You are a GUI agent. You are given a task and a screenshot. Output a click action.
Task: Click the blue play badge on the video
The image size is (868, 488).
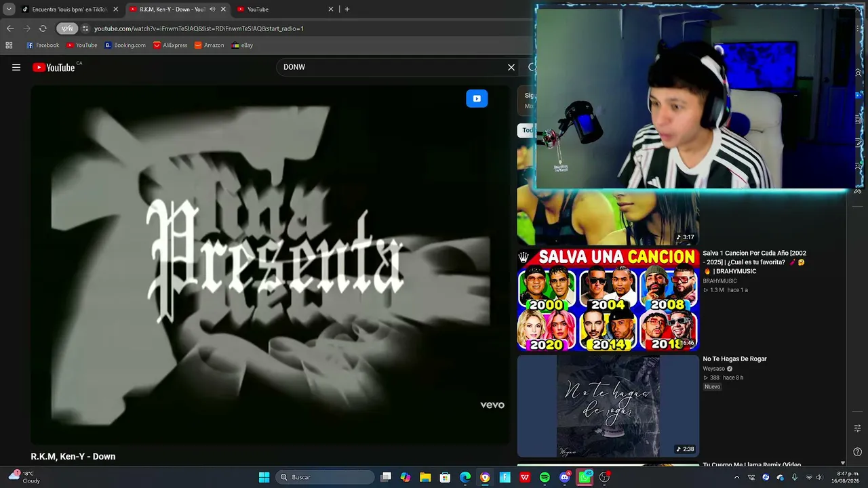[x=477, y=98]
